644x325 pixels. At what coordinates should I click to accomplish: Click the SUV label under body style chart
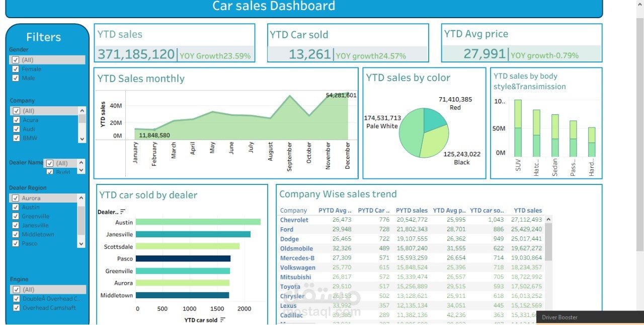pos(518,166)
